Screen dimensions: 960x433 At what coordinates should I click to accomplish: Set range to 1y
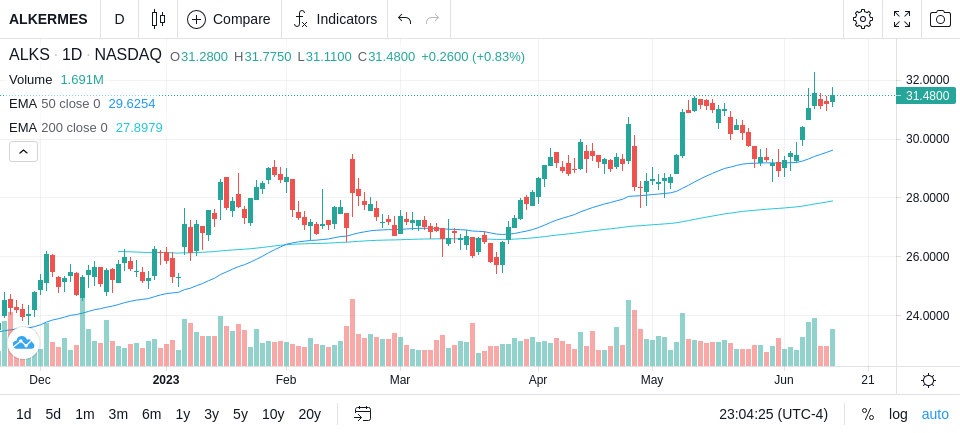click(182, 414)
